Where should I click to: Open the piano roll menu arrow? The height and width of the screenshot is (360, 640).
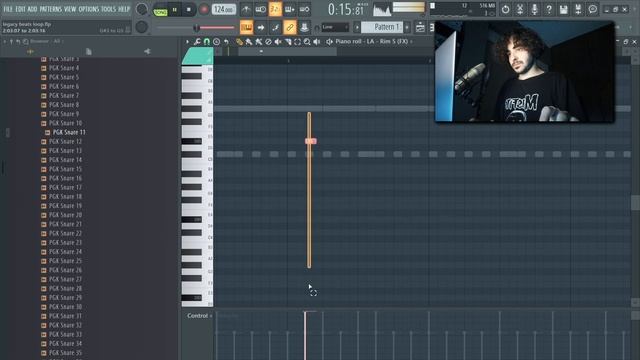(x=187, y=42)
